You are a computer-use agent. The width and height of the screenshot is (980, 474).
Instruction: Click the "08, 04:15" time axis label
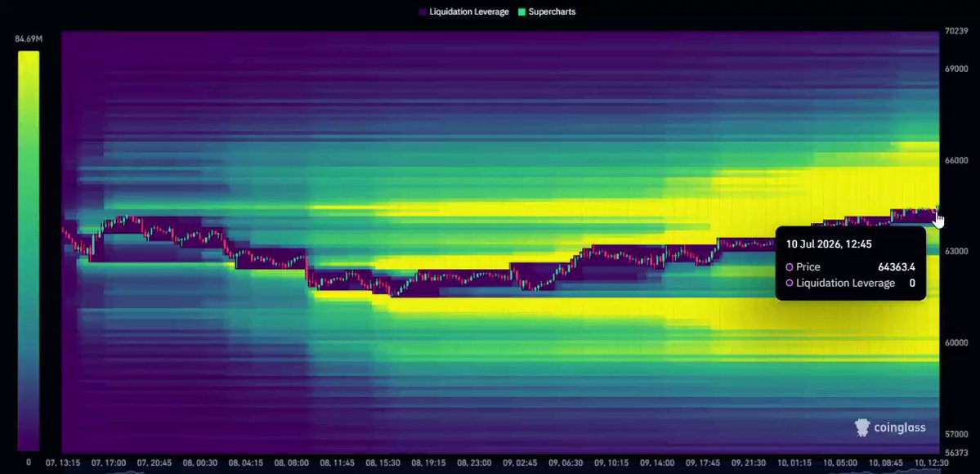pos(246,463)
